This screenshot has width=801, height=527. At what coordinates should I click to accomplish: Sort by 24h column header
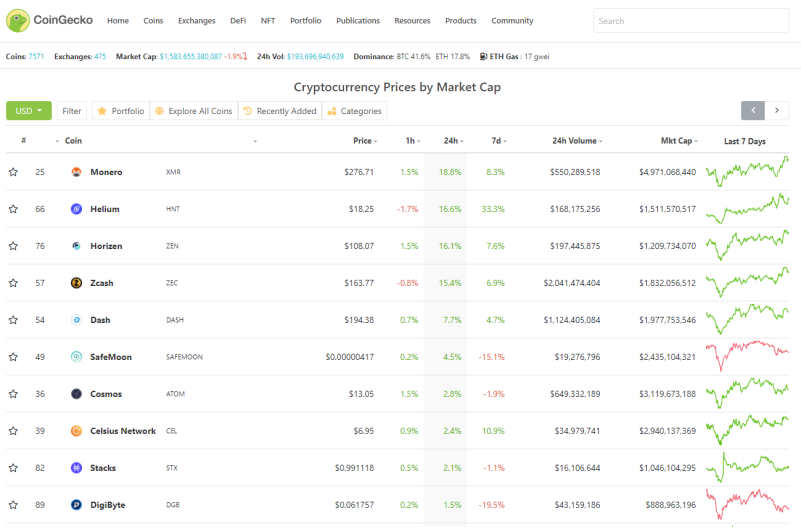point(453,141)
